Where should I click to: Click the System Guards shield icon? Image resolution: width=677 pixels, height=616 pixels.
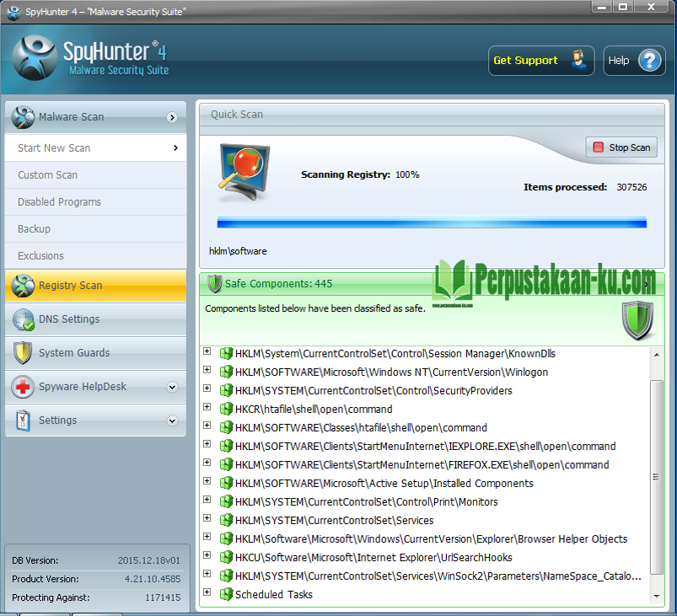pyautogui.click(x=23, y=353)
